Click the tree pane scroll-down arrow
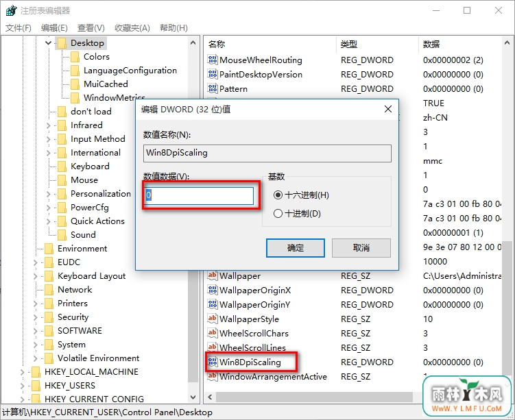 [193, 397]
